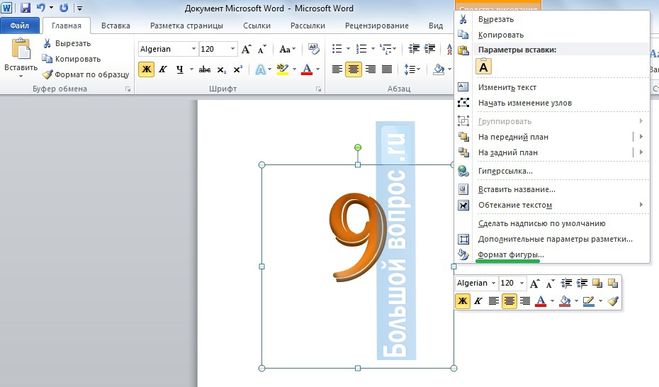Open ribbon font name dropdown Algerian
The width and height of the screenshot is (659, 387).
pos(193,49)
